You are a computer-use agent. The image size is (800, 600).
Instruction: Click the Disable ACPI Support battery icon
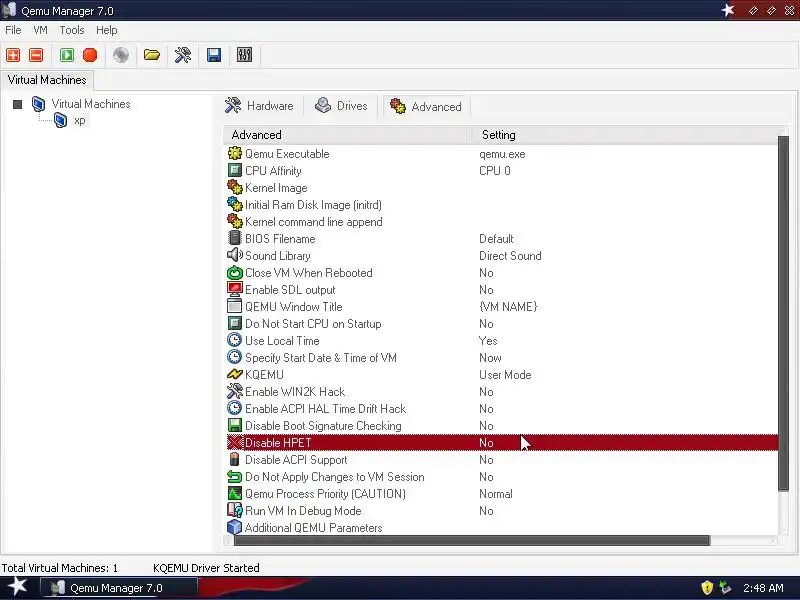click(x=235, y=459)
